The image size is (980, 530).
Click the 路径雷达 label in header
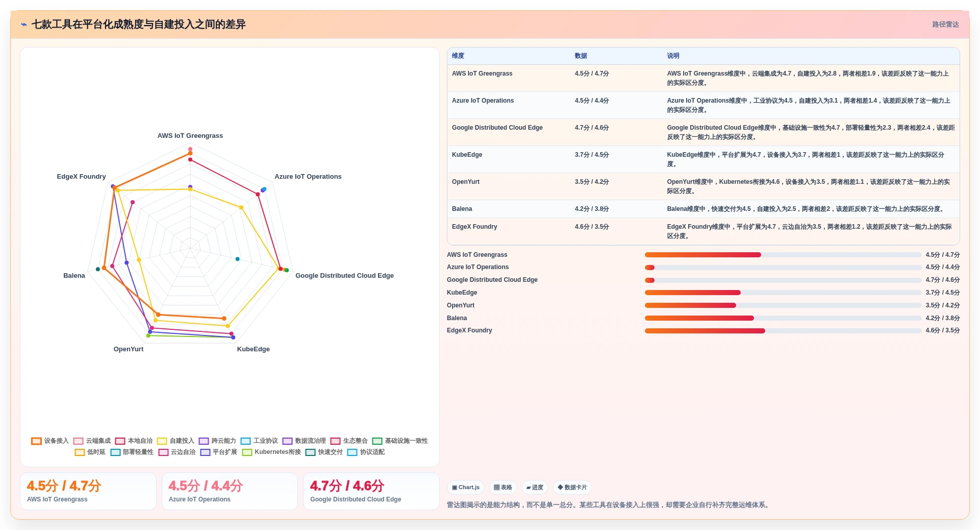[x=945, y=25]
